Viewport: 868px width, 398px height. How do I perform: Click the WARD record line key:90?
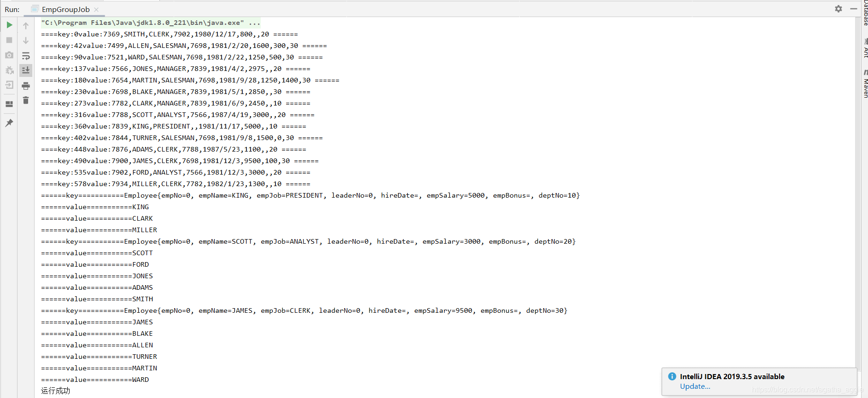coord(182,57)
